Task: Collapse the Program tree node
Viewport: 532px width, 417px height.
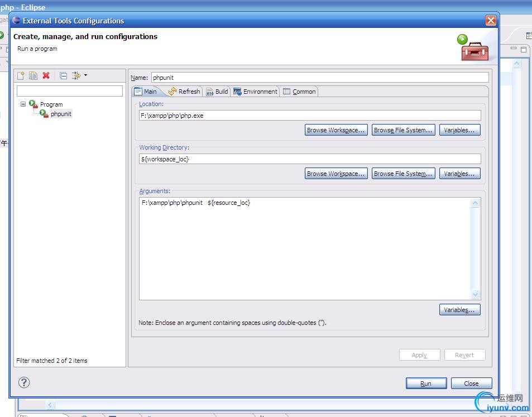Action: pos(23,104)
